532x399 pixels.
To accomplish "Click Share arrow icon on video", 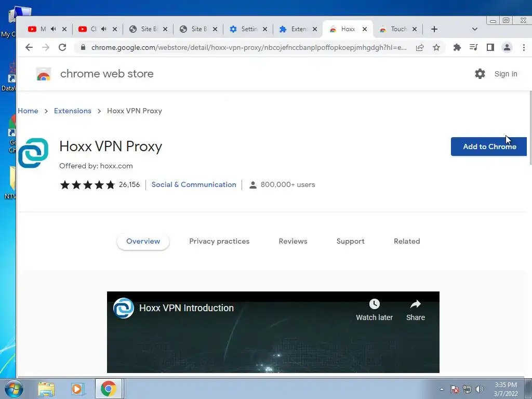I will click(x=415, y=304).
